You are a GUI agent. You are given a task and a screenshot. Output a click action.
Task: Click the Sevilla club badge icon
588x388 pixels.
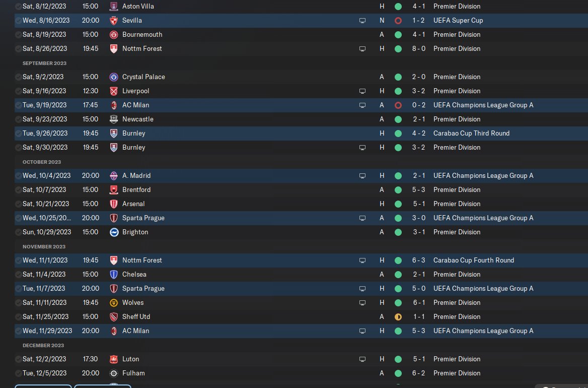[114, 21]
